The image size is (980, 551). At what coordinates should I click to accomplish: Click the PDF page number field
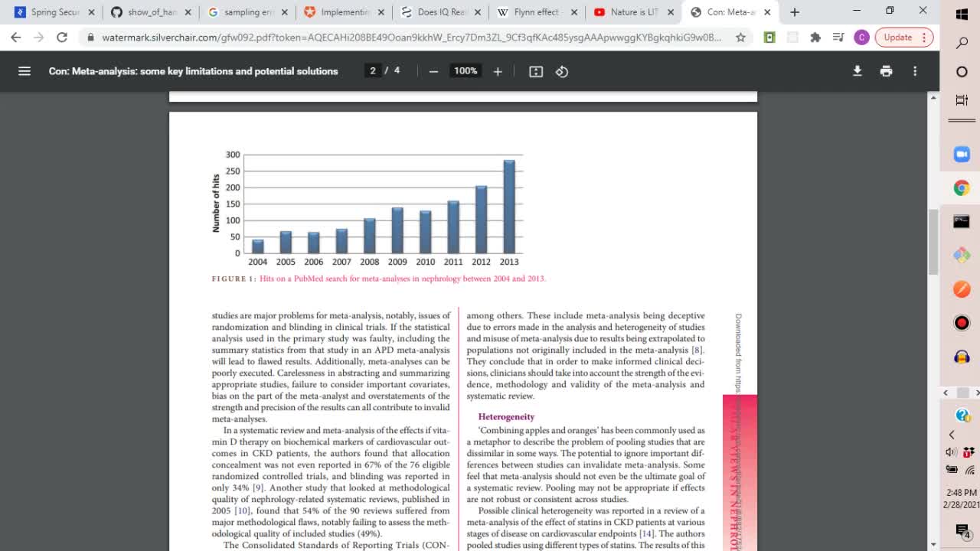tap(373, 71)
